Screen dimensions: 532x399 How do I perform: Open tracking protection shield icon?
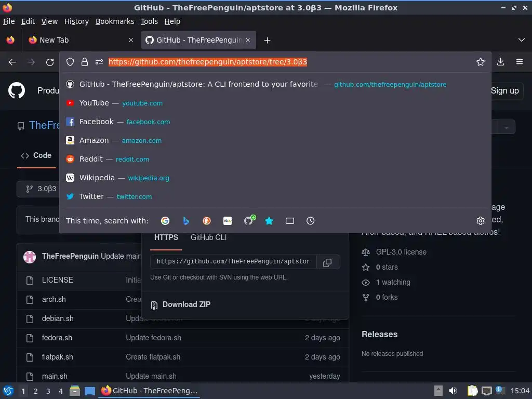pyautogui.click(x=70, y=62)
